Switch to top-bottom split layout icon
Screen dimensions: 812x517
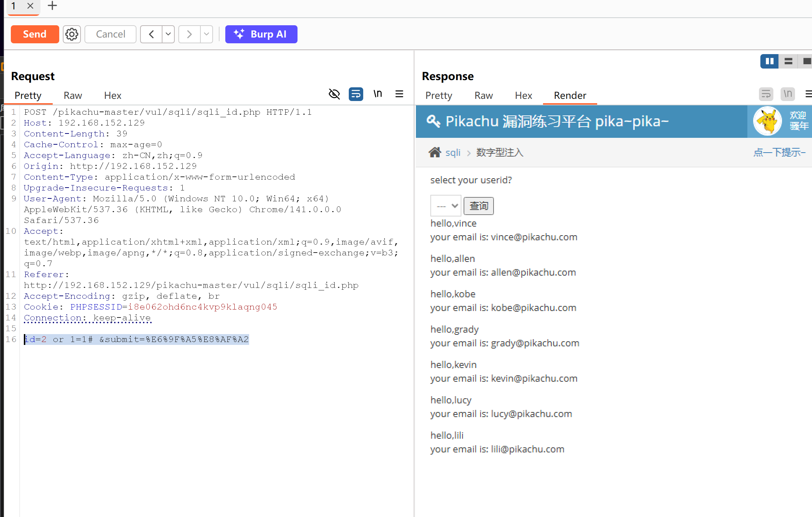pyautogui.click(x=788, y=61)
